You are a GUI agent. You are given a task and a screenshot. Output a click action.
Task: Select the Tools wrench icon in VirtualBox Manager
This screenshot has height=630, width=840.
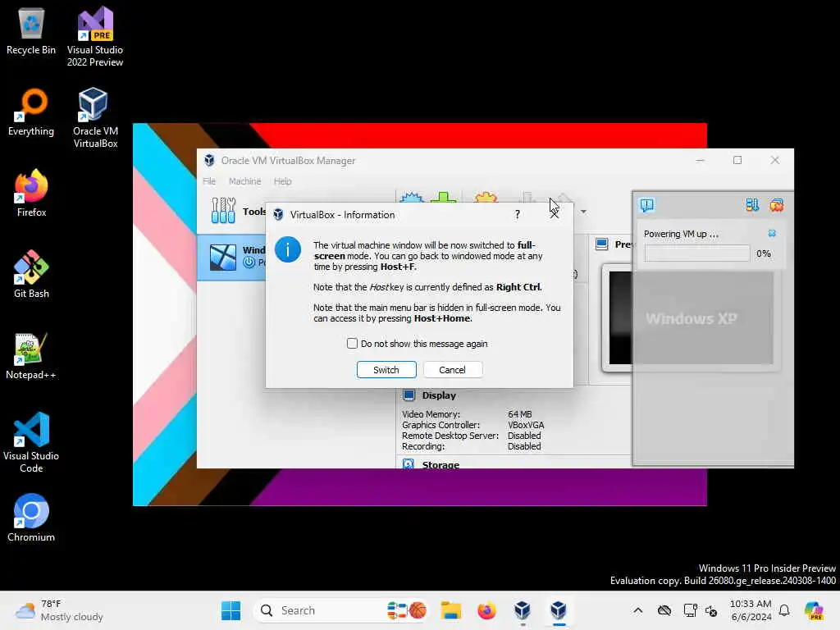click(x=223, y=211)
